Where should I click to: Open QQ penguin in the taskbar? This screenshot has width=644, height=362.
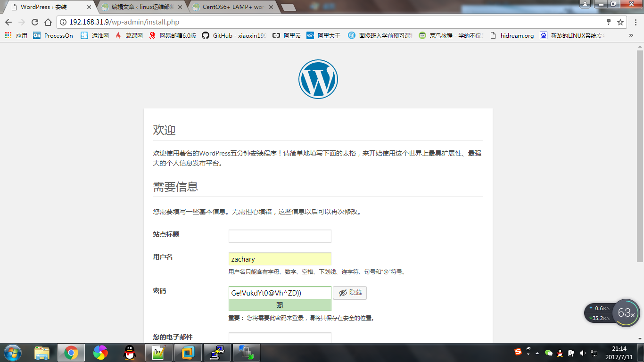tap(130, 353)
